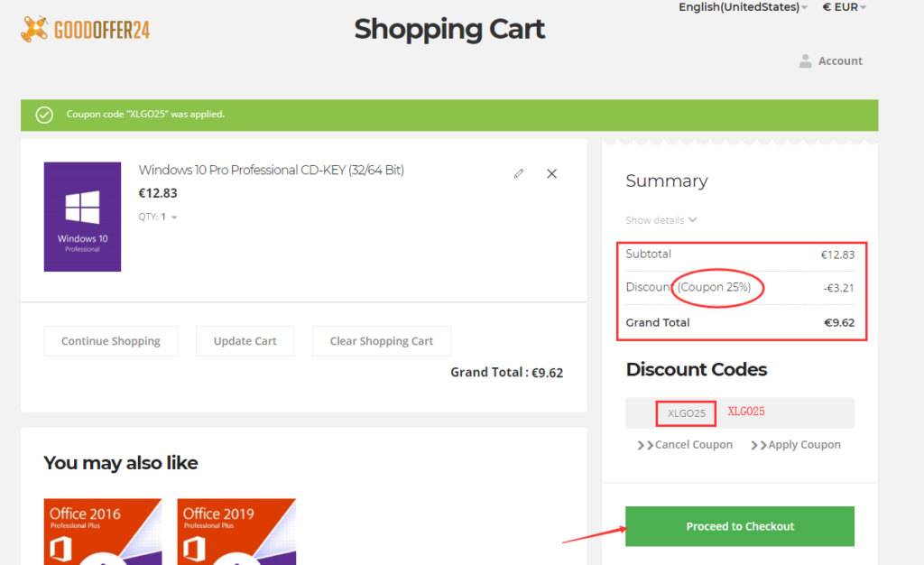Open the Windows 10 Pro product title link
This screenshot has height=565, width=924.
(271, 170)
